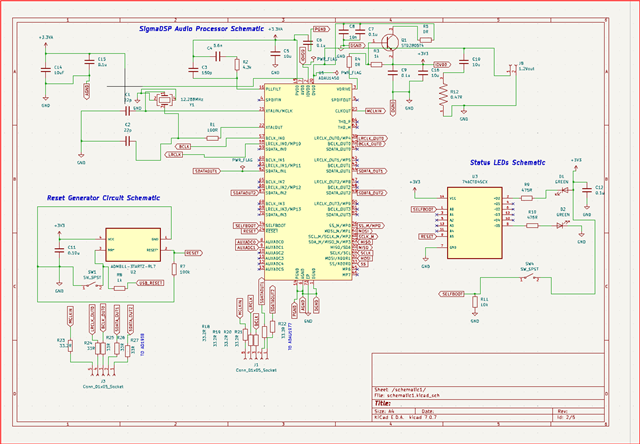Click the SELFBOOT label beside R11
This screenshot has width=640, height=444.
point(451,294)
